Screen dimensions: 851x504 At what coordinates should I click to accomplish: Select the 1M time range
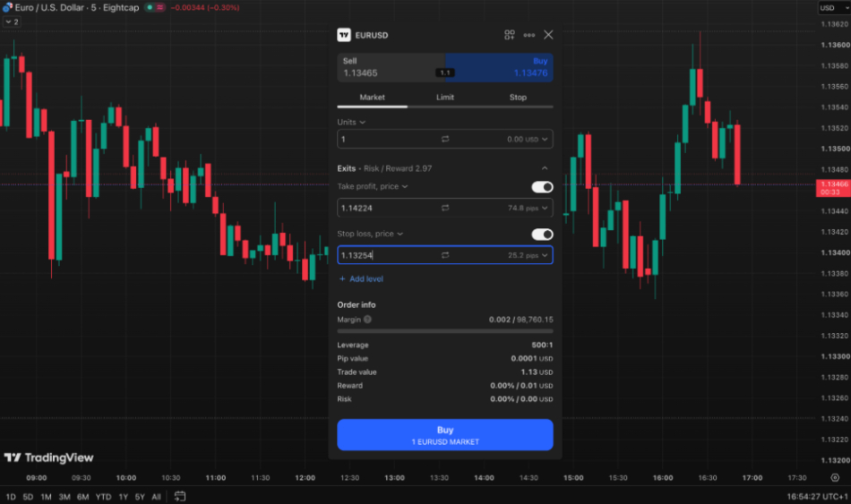(46, 497)
